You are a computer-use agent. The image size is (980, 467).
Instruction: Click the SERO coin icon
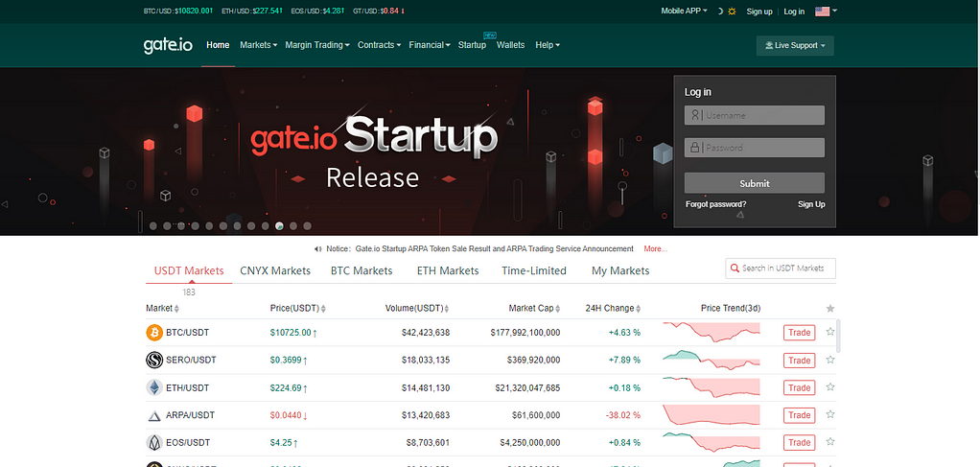154,361
